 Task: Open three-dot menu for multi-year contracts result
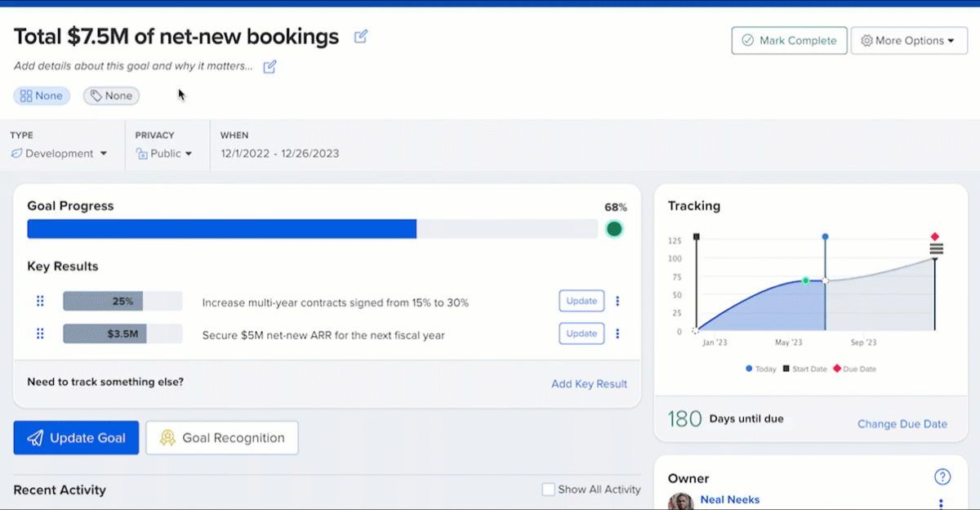pos(617,301)
